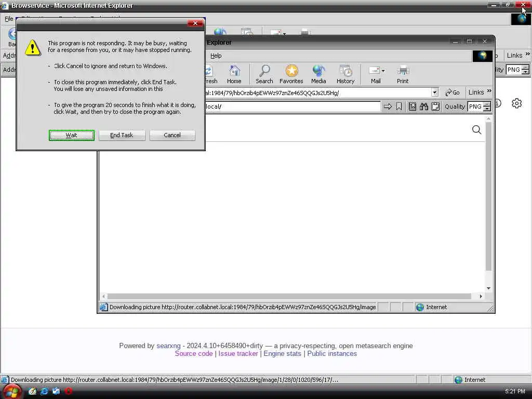Image resolution: width=532 pixels, height=399 pixels.
Task: Click taskbar clock showing 5:21 PM
Action: (515, 391)
